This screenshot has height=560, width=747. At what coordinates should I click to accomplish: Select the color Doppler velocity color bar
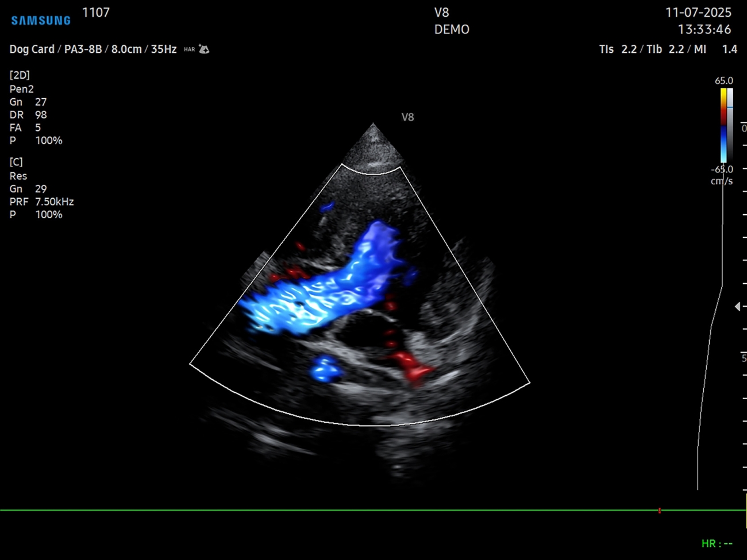click(x=723, y=125)
